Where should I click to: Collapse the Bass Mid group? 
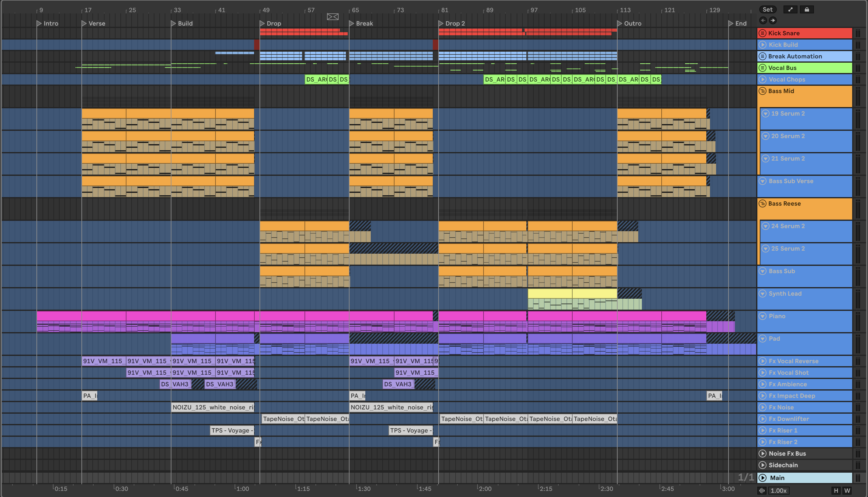pos(763,91)
